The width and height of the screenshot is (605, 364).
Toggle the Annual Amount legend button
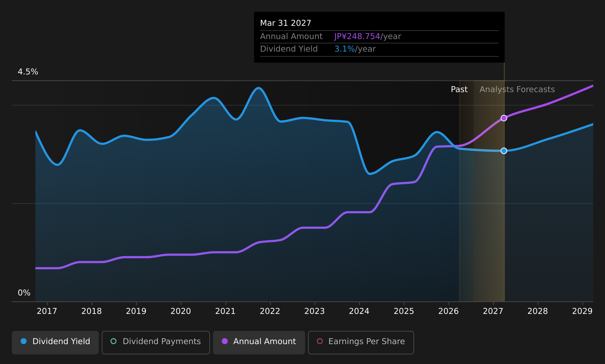[x=259, y=342]
